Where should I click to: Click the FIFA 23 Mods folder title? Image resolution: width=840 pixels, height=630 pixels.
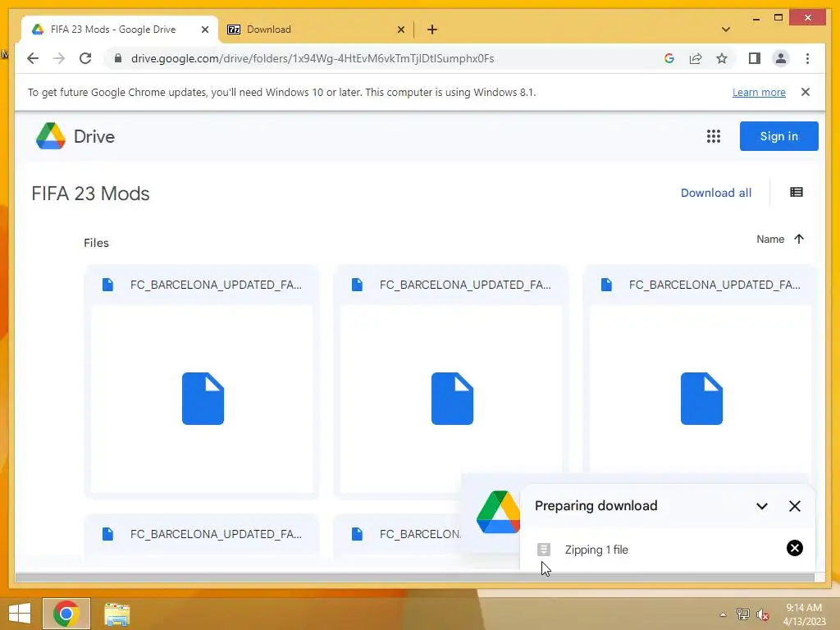tap(90, 194)
